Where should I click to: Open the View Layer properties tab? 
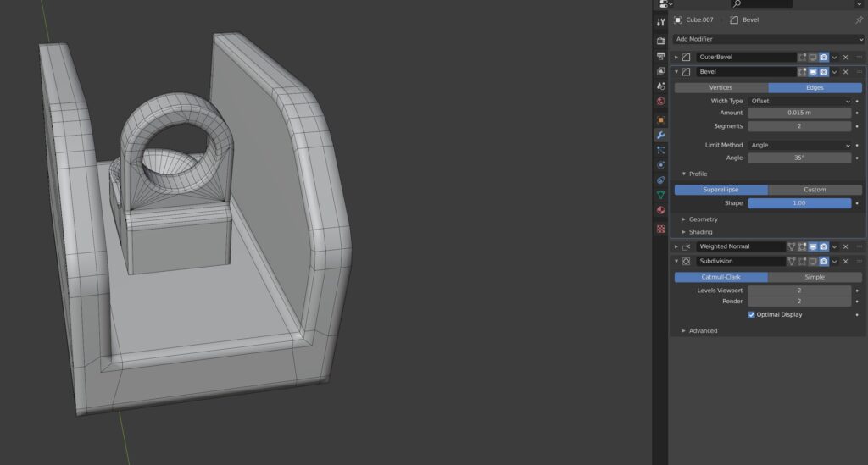(660, 71)
